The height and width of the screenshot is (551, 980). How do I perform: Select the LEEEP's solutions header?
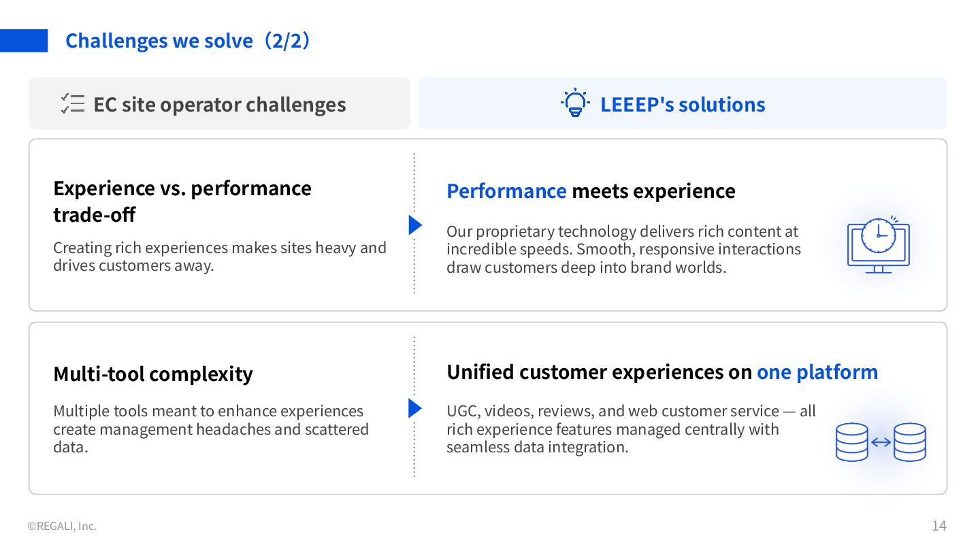click(682, 105)
